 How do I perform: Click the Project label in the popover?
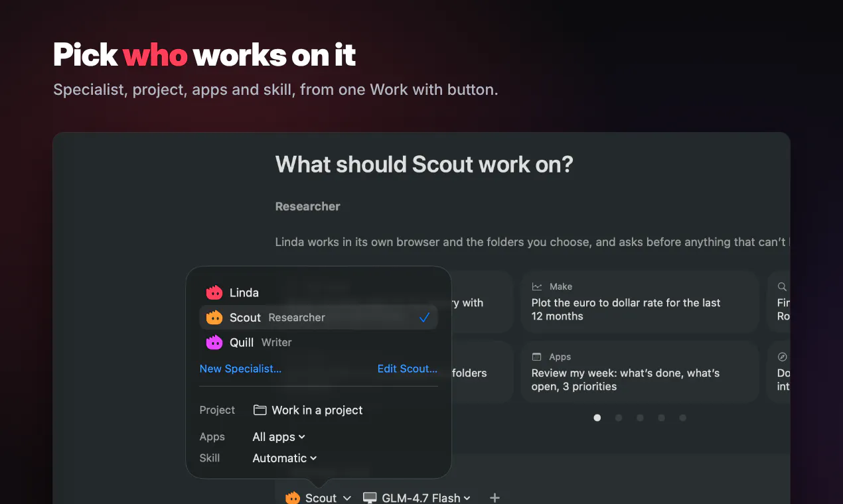217,410
